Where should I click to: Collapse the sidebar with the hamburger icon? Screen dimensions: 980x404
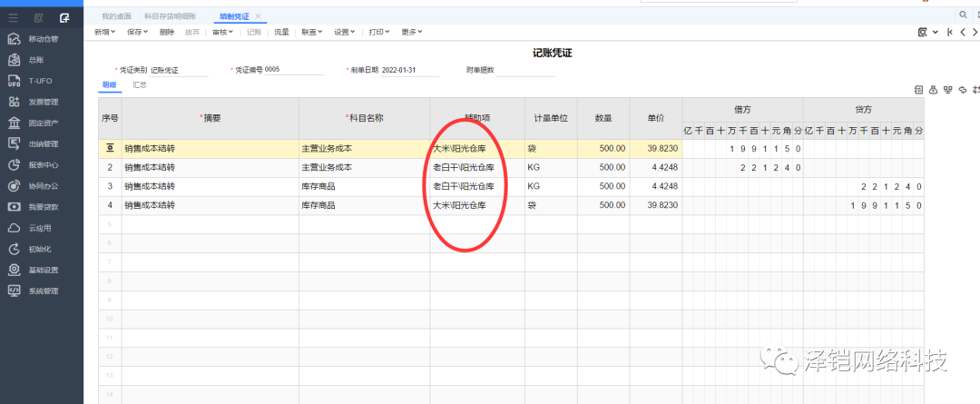(14, 17)
